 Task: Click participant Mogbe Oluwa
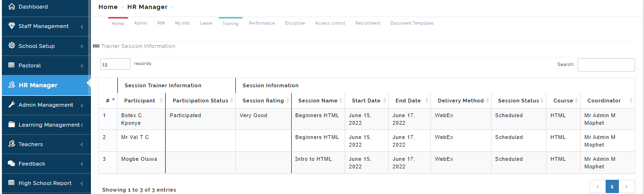(139, 159)
